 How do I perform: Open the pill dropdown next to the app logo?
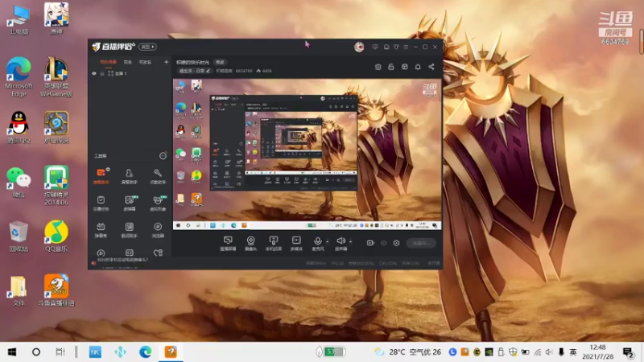tap(147, 47)
